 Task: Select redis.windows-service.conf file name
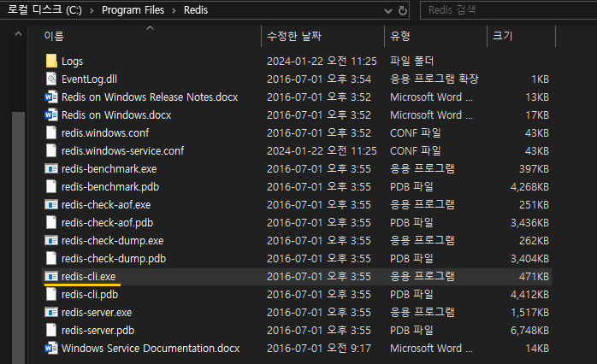(x=122, y=150)
